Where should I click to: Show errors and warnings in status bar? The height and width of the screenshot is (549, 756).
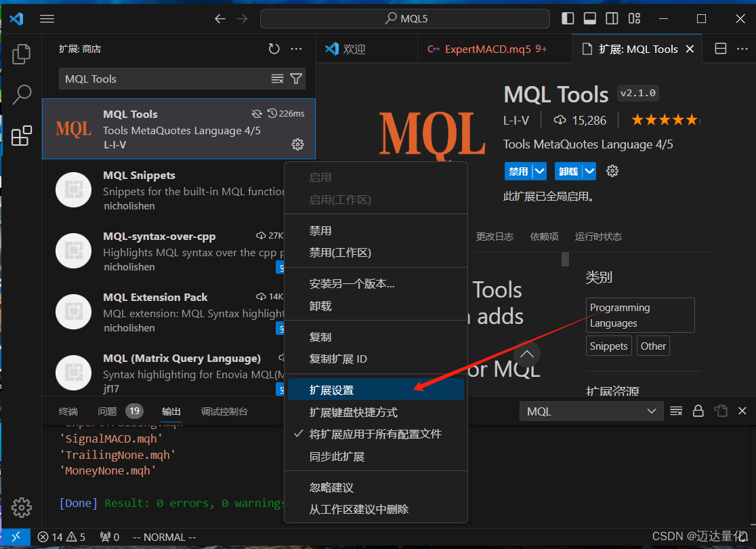click(61, 537)
